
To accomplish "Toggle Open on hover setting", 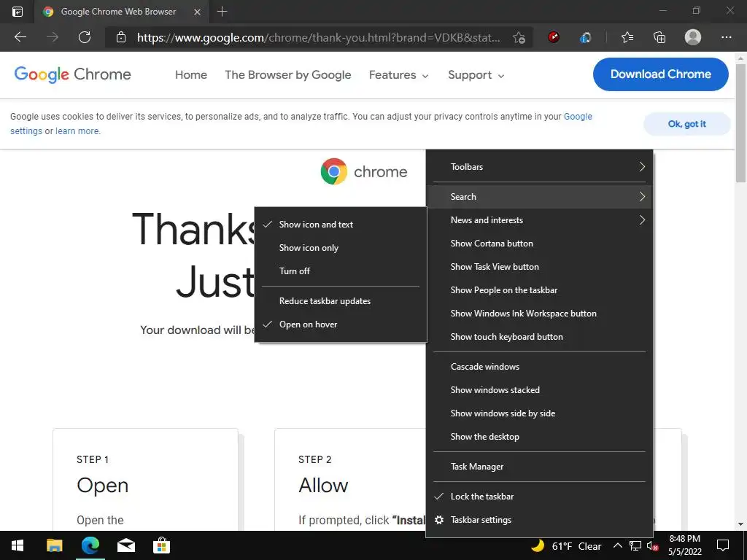I will tap(341, 324).
